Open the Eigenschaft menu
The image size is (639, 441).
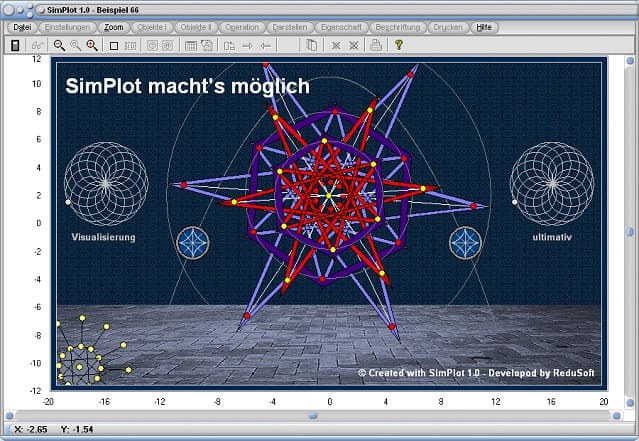(341, 27)
